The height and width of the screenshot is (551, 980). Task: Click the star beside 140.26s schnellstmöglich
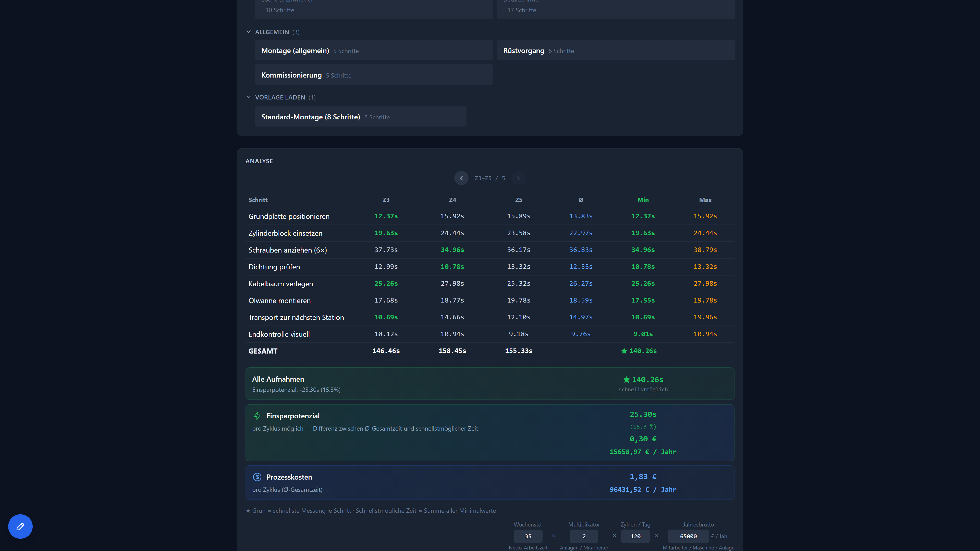tap(626, 380)
